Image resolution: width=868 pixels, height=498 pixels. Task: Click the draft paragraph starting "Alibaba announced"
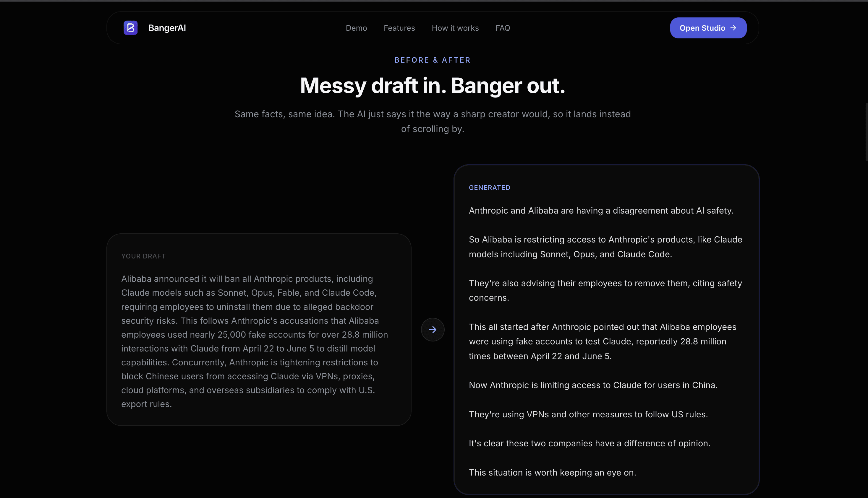255,341
